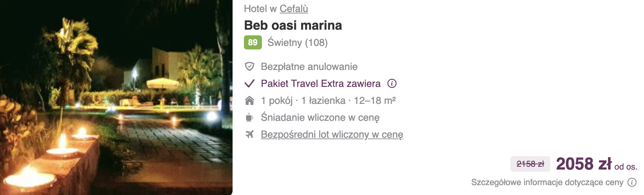Image resolution: width=644 pixels, height=195 pixels.
Task: Click the shield free cancellation icon
Action: [250, 66]
